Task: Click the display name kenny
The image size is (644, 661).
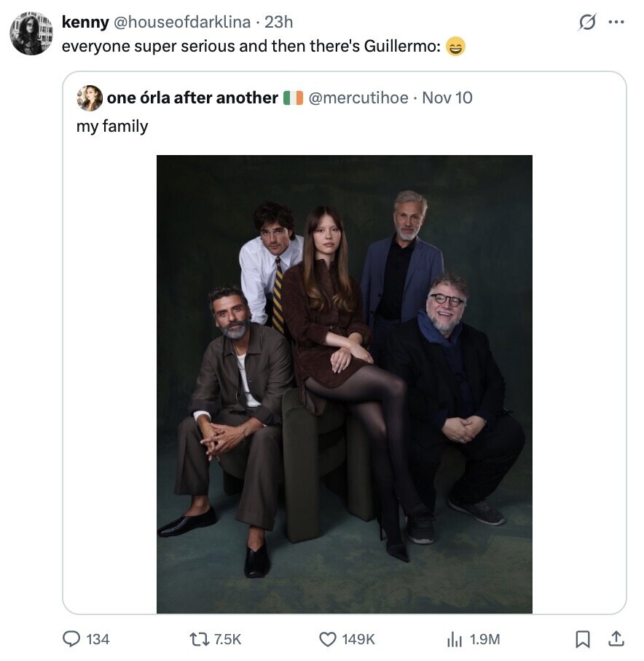Action: coord(85,23)
